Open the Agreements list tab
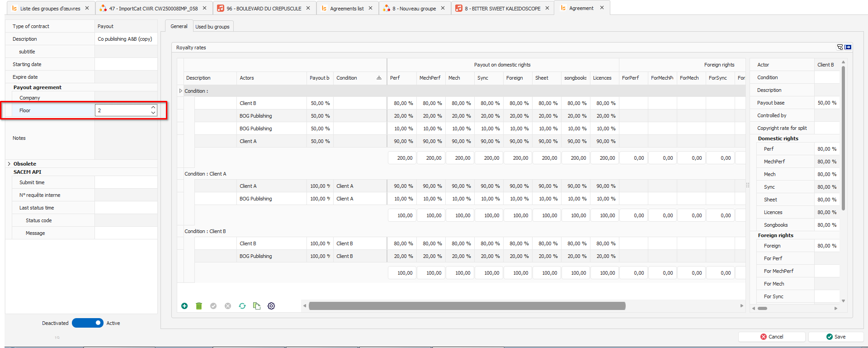The image size is (868, 348). click(x=346, y=8)
